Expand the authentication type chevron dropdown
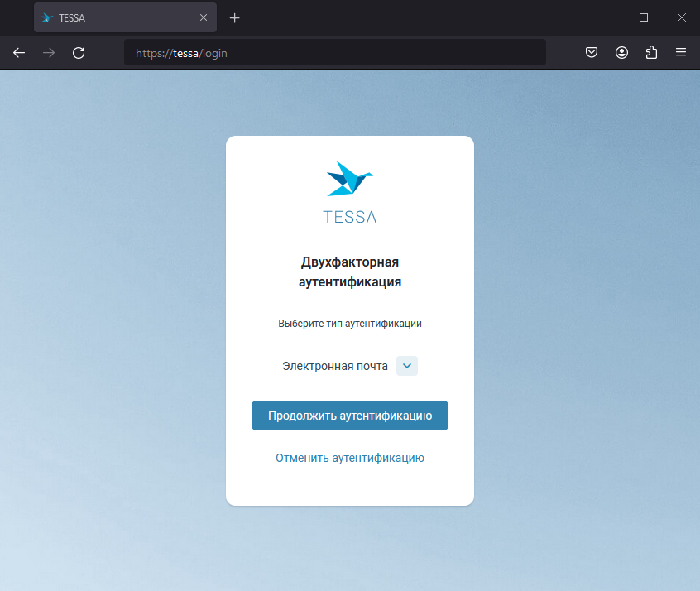Image resolution: width=700 pixels, height=591 pixels. click(407, 366)
